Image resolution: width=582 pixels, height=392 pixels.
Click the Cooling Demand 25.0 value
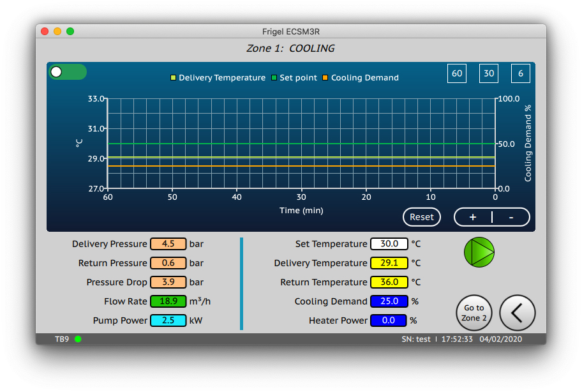pos(389,301)
